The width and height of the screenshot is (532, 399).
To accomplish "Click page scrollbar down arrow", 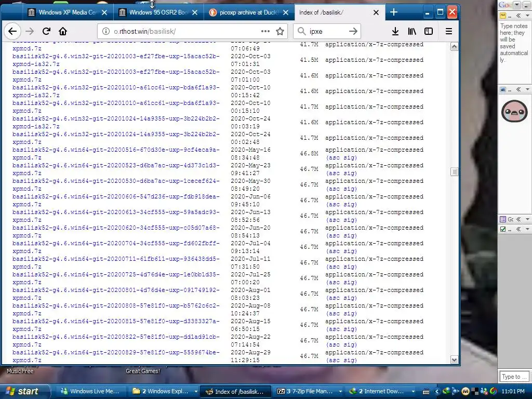I will tap(454, 360).
